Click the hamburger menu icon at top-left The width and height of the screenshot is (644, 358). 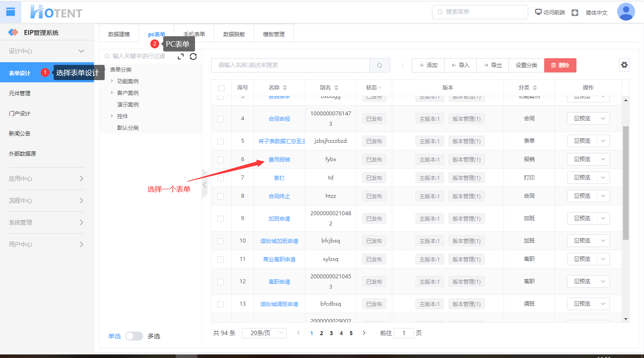click(x=10, y=12)
